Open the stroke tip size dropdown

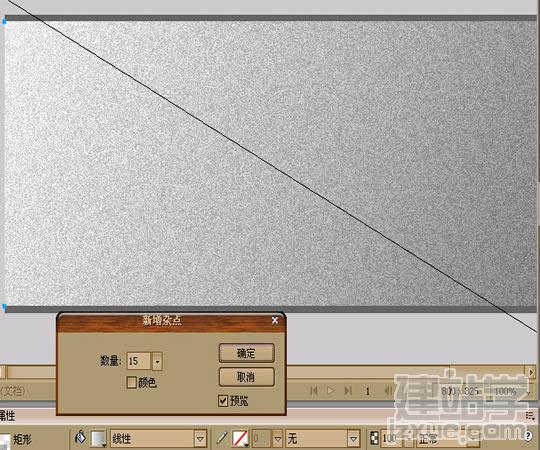point(277,439)
